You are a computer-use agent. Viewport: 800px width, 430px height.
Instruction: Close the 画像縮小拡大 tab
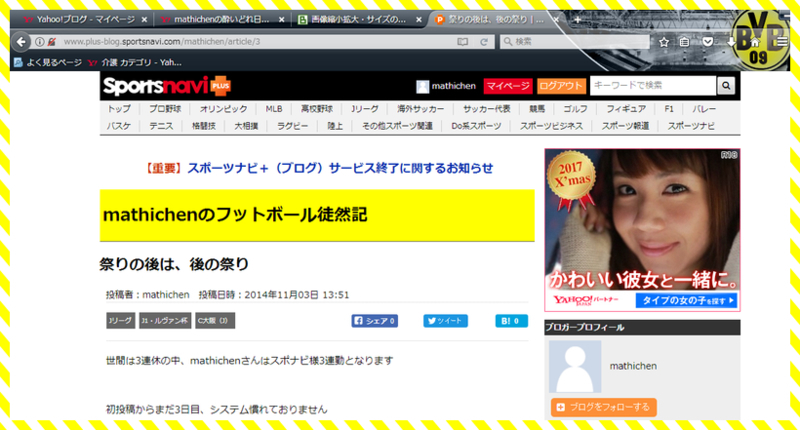tap(418, 20)
